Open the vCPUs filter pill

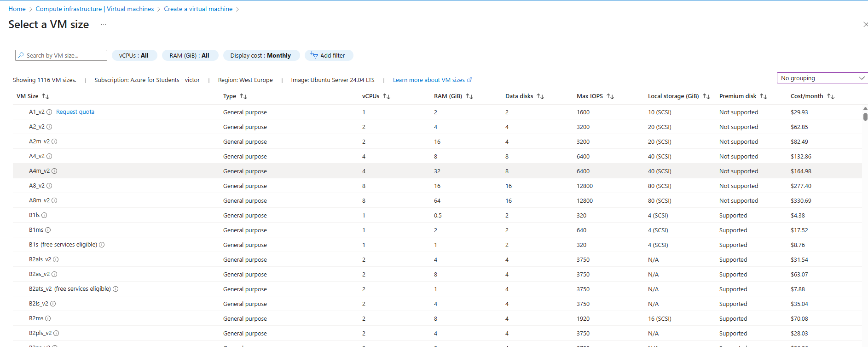coord(134,55)
